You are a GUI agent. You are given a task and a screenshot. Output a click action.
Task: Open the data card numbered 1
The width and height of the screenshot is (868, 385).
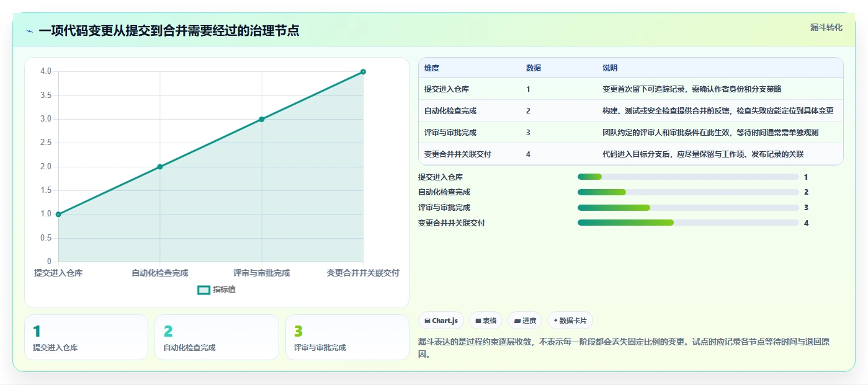(86, 337)
